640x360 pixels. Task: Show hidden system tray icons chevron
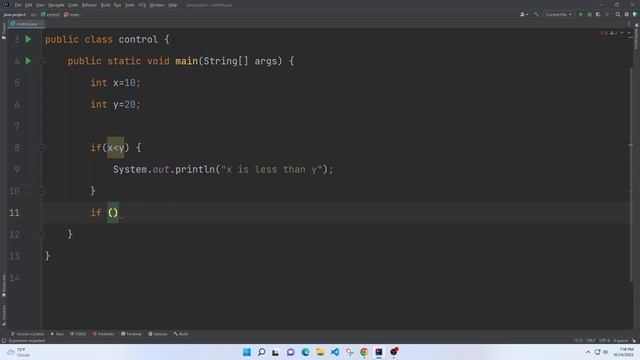pyautogui.click(x=588, y=352)
